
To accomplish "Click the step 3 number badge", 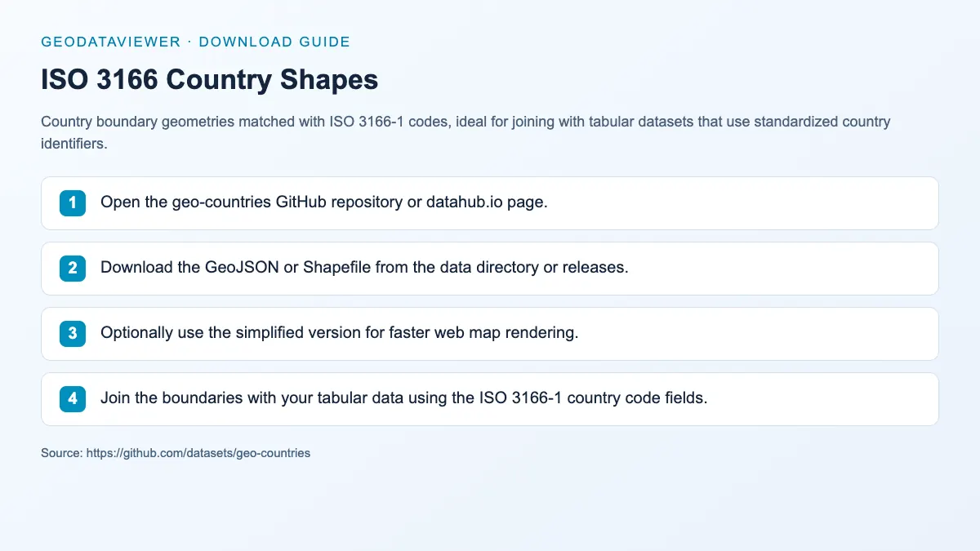I will click(x=73, y=333).
